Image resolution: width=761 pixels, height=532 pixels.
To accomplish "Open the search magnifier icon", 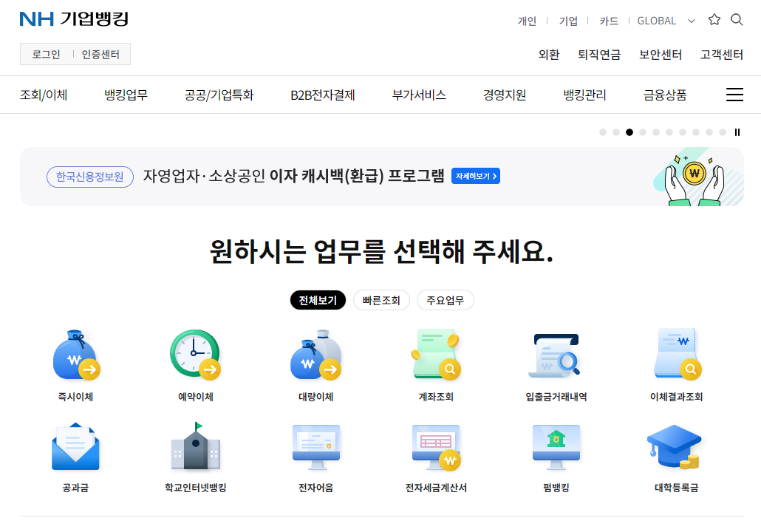I will [737, 20].
